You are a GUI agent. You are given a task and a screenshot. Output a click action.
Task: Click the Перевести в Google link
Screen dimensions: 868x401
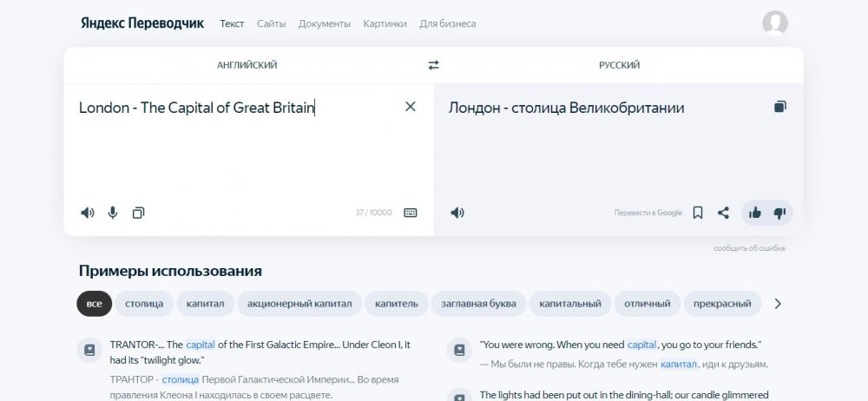(648, 213)
